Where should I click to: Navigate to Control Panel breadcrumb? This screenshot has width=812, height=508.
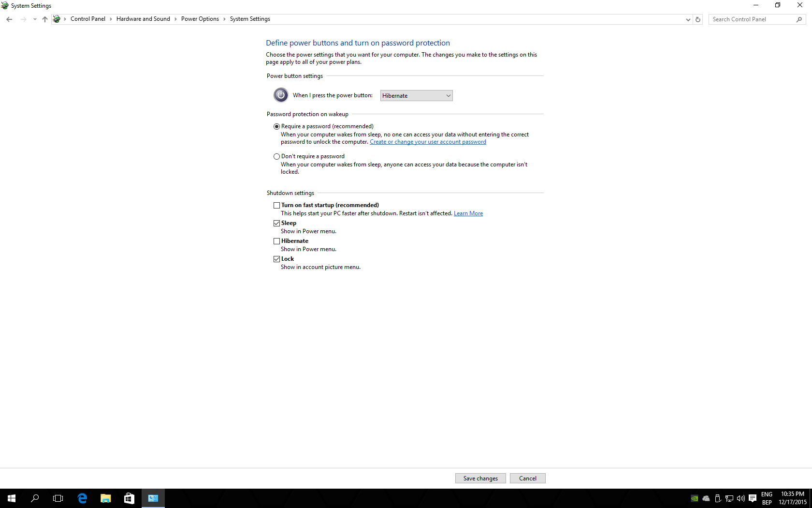click(88, 19)
